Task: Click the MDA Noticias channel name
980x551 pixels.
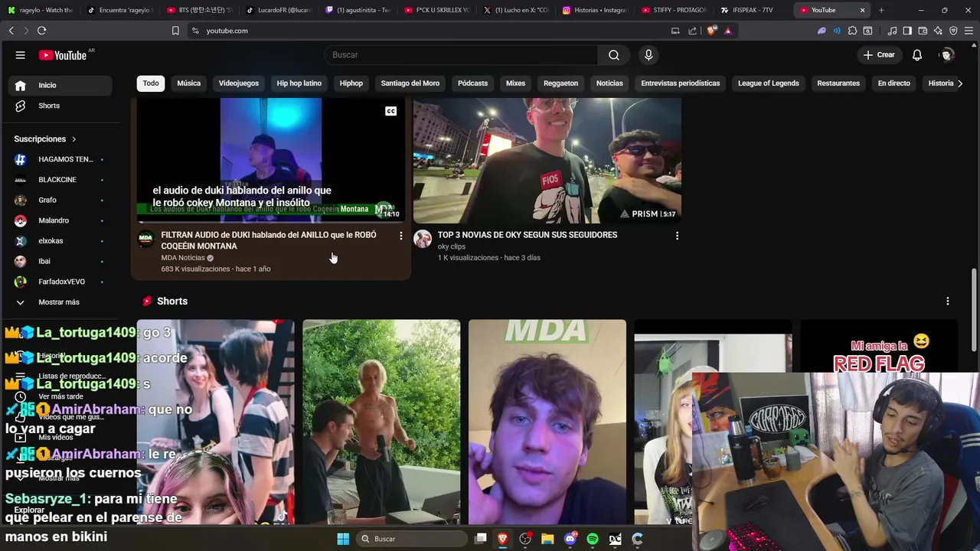Action: click(x=183, y=258)
